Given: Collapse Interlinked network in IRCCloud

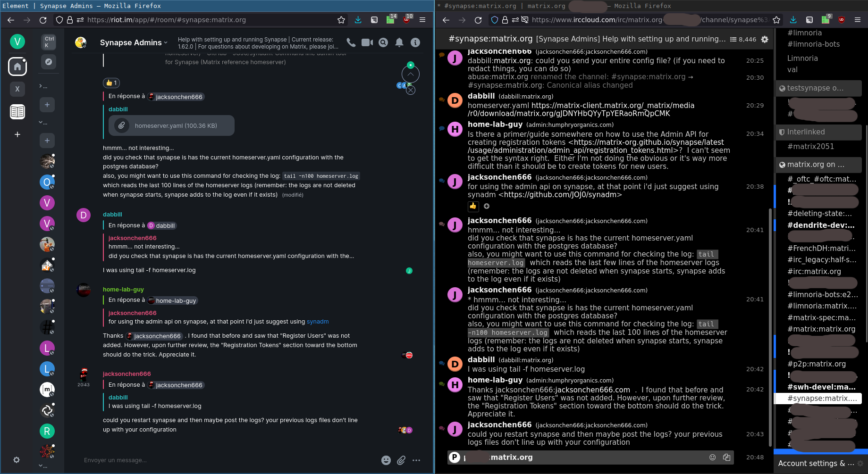Looking at the screenshot, I should [x=818, y=132].
